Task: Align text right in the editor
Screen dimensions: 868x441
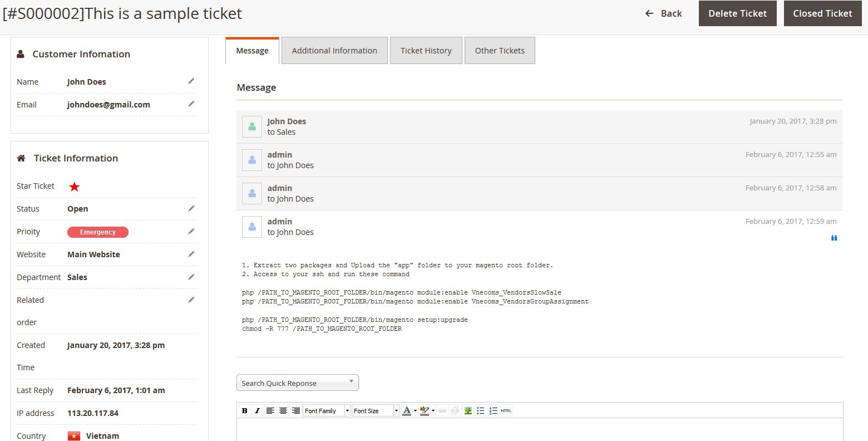Action: (296, 410)
